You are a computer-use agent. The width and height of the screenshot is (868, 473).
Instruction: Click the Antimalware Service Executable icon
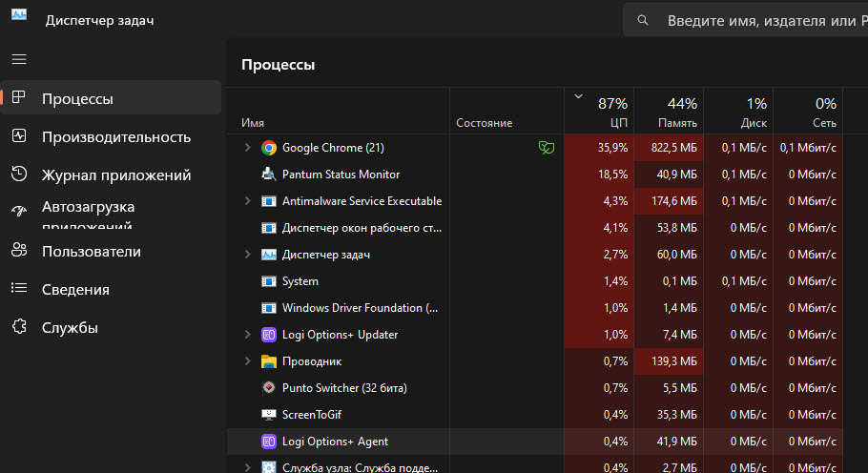[268, 201]
